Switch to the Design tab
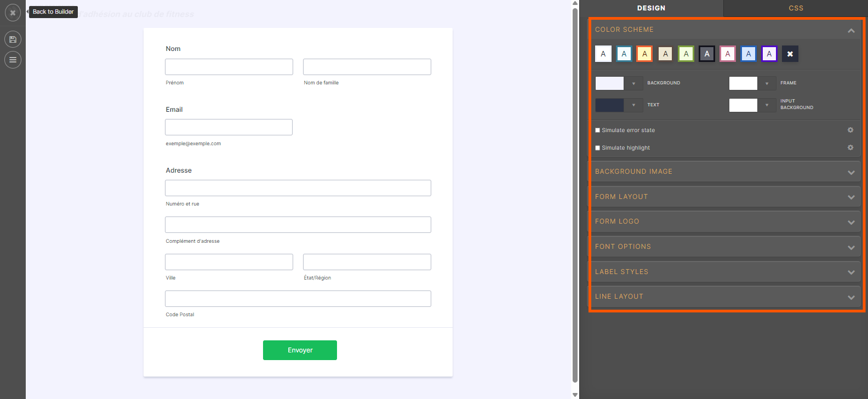 (651, 8)
